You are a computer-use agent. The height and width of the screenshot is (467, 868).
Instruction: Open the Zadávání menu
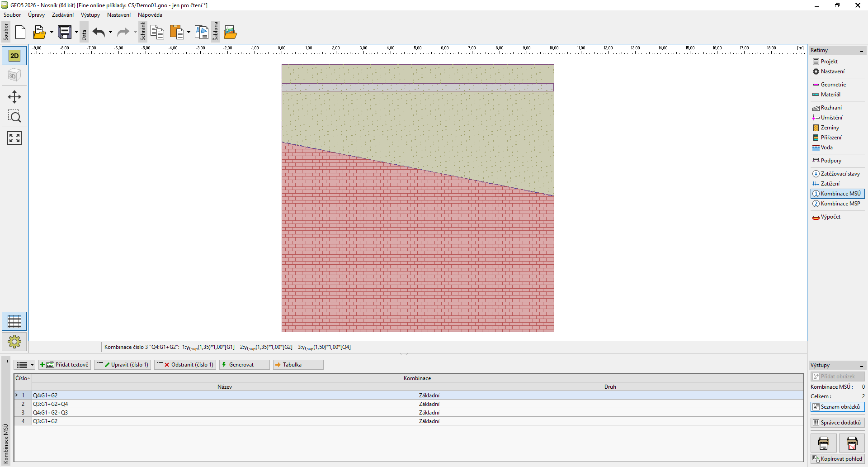[x=62, y=15]
